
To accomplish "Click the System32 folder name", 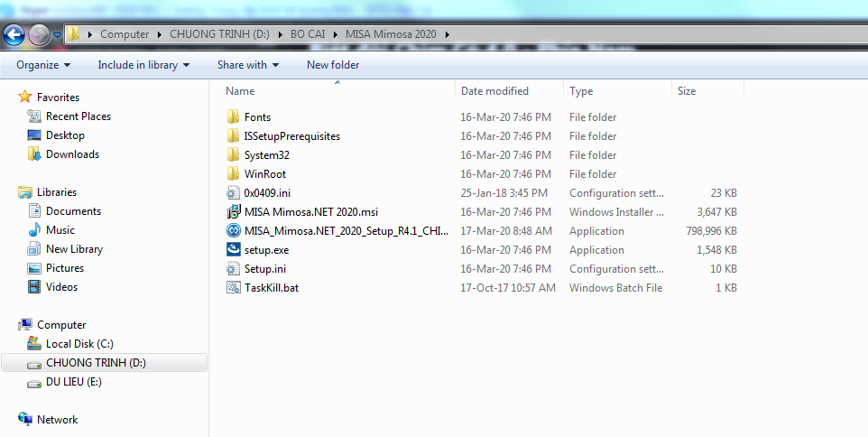I will [267, 155].
